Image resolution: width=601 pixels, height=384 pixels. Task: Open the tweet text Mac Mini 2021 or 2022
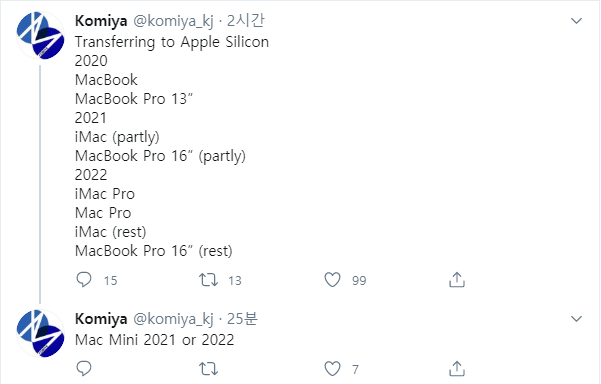click(x=154, y=340)
